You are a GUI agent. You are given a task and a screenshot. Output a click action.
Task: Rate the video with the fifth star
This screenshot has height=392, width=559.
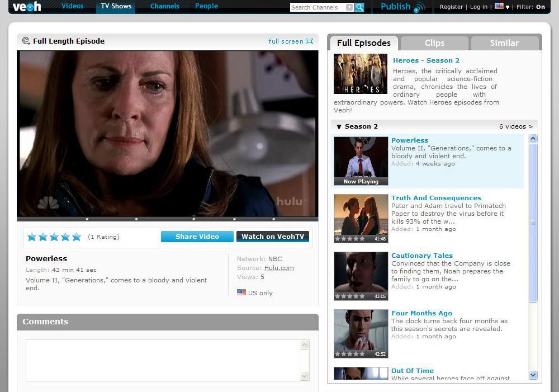[77, 237]
